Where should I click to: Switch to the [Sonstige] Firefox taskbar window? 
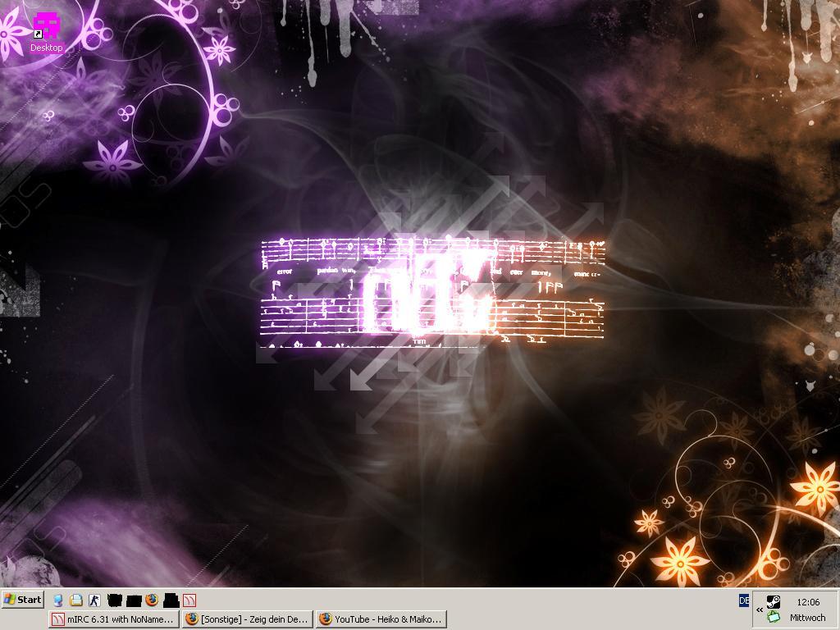[x=248, y=619]
